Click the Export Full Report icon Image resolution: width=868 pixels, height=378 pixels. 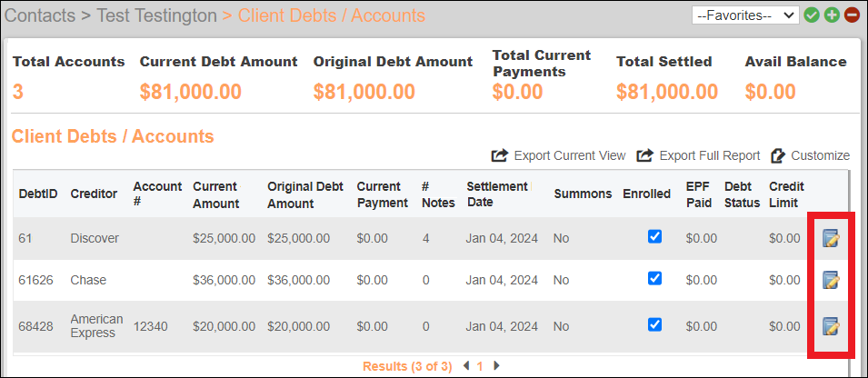[645, 155]
